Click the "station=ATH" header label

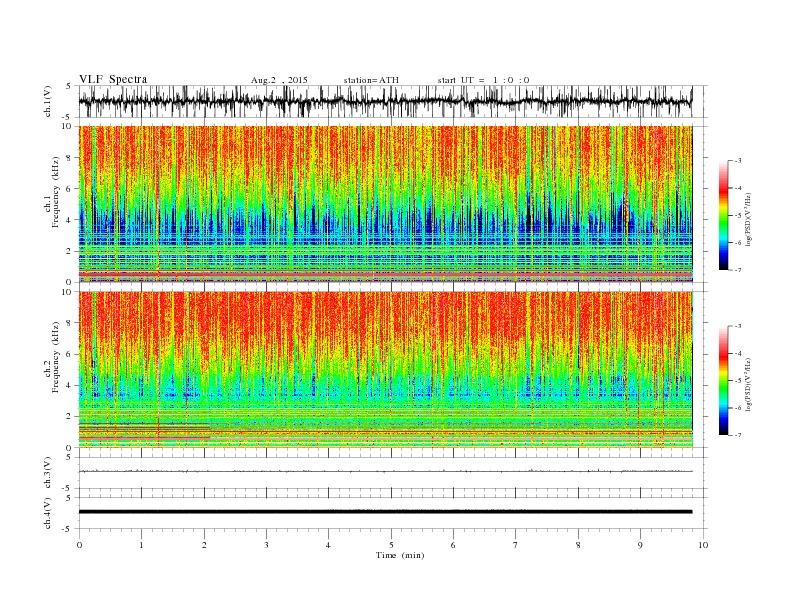coord(371,80)
